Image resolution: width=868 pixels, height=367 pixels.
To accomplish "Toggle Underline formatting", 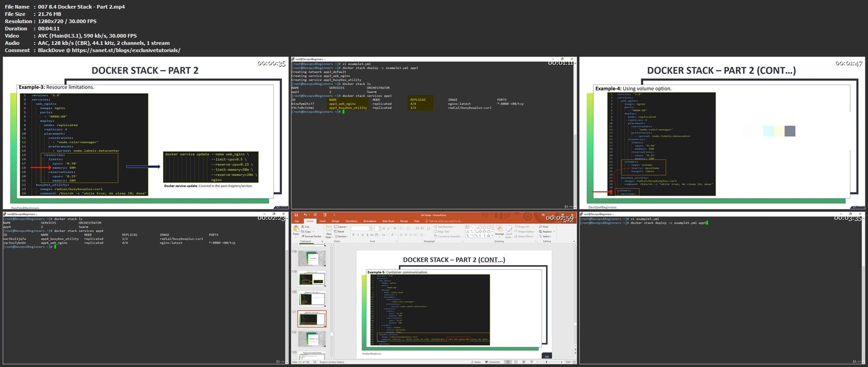I will [363, 235].
